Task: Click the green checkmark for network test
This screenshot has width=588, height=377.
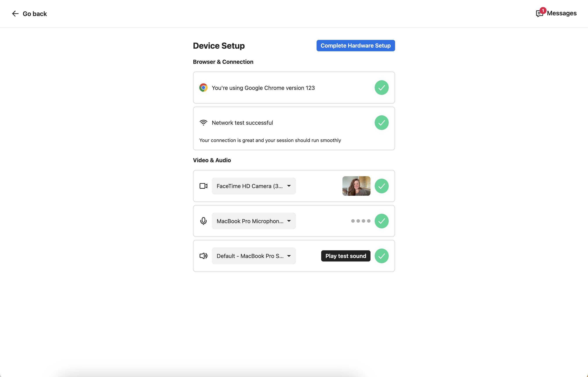Action: coord(381,123)
